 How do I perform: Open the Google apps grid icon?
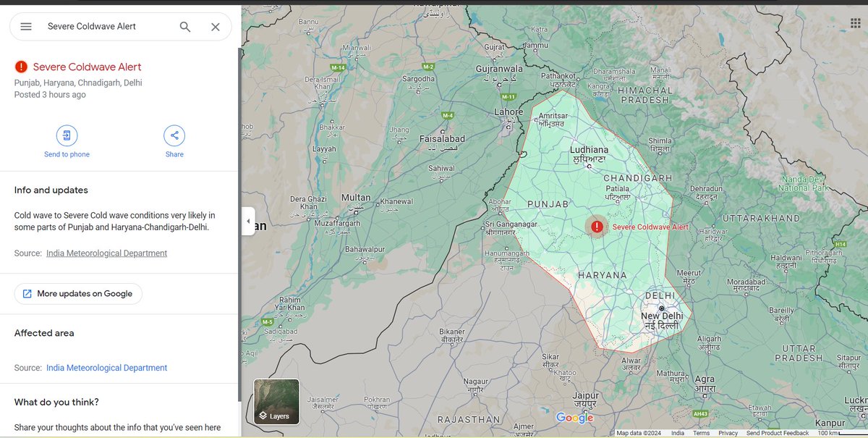click(856, 23)
